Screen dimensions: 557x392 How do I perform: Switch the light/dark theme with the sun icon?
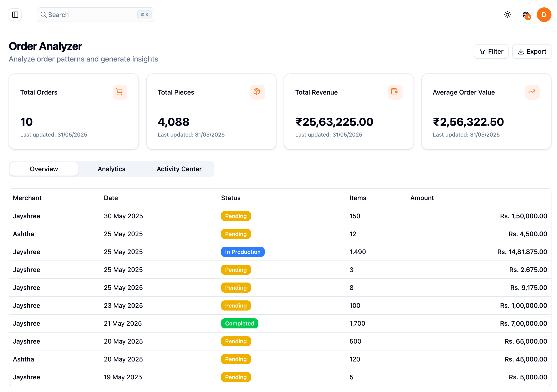click(507, 15)
